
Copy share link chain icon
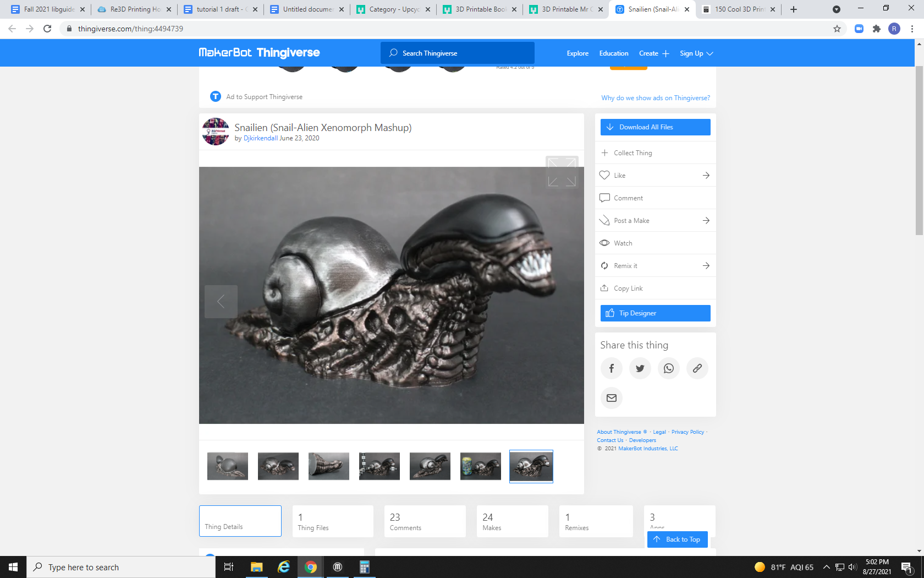coord(697,368)
